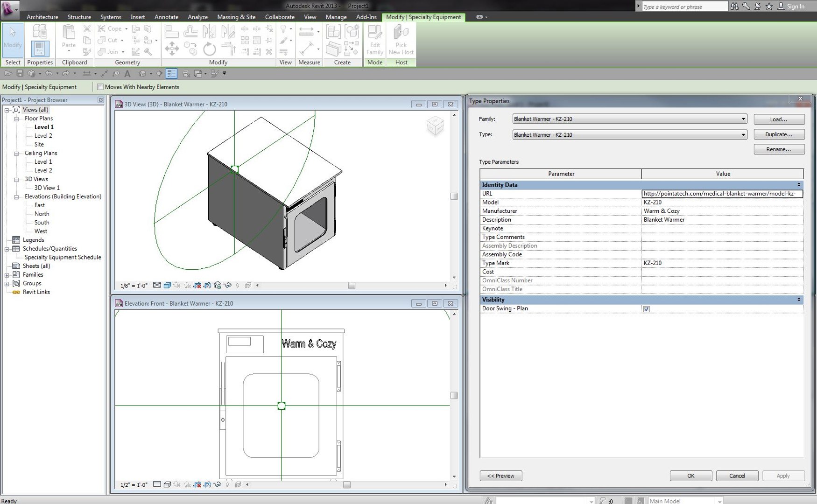Expand the Groups tree node
Viewport: 817px width, 504px height.
pos(7,284)
